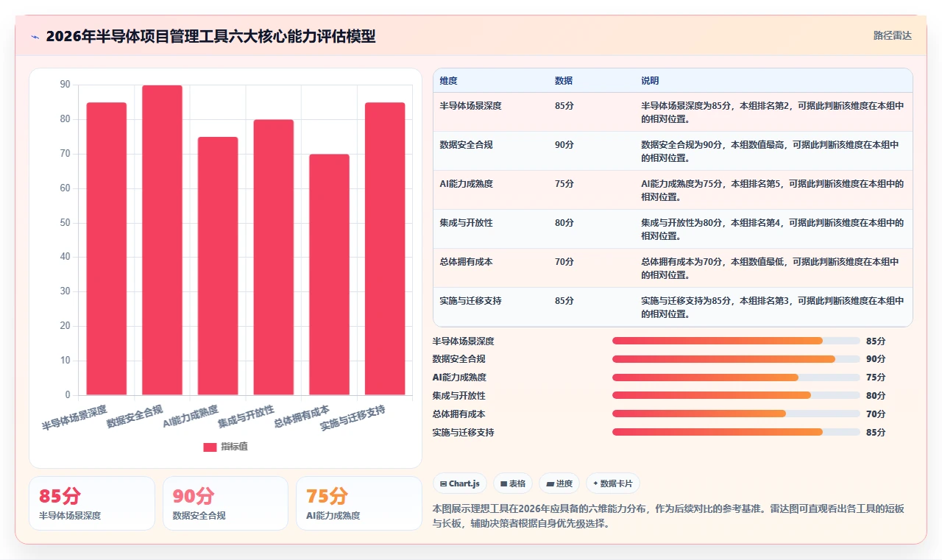Select the Chart.js tag
This screenshot has width=942, height=560.
[460, 483]
